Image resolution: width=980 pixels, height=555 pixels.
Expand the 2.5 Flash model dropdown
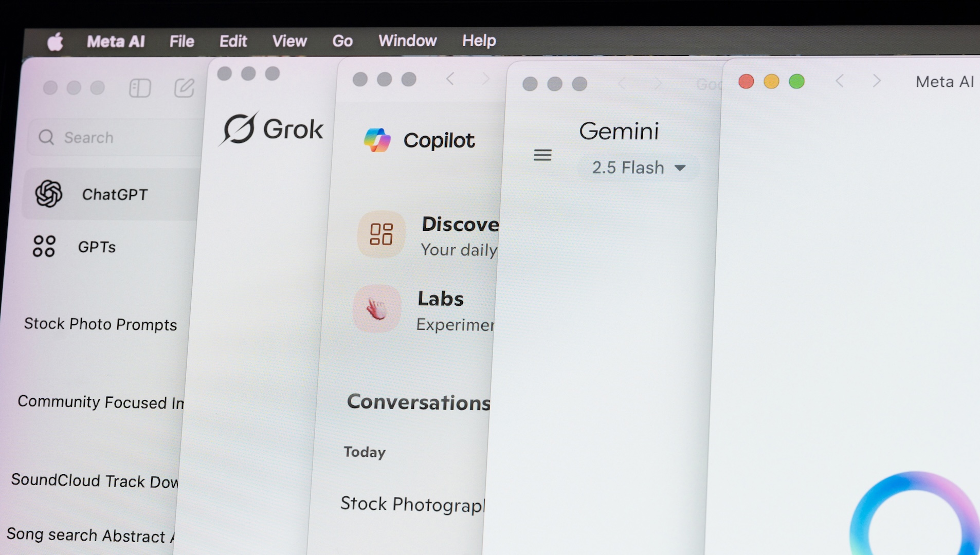[x=638, y=168]
